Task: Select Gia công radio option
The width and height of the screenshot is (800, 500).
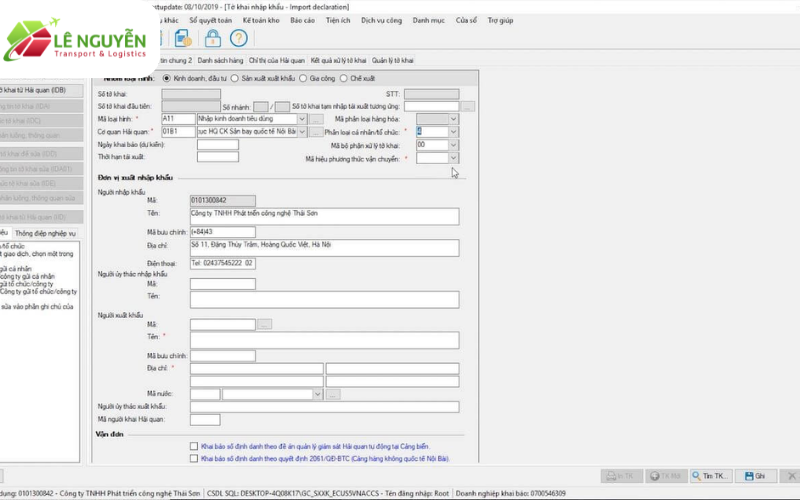Action: tap(303, 79)
